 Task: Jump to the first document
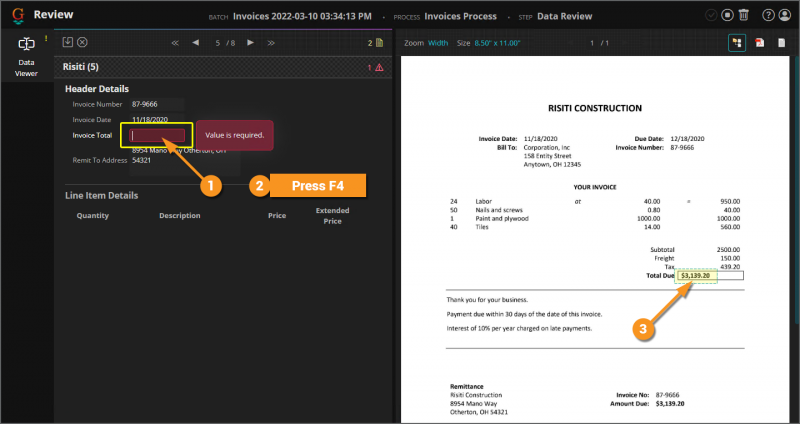[175, 43]
